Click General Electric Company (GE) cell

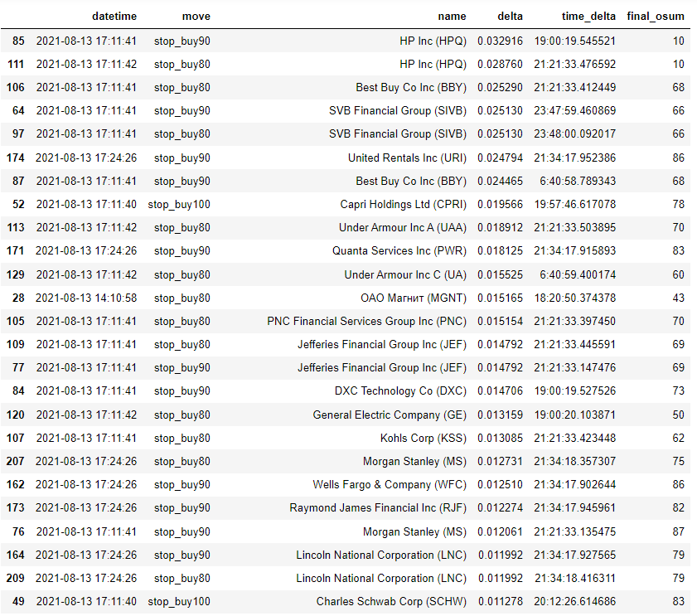(x=390, y=415)
